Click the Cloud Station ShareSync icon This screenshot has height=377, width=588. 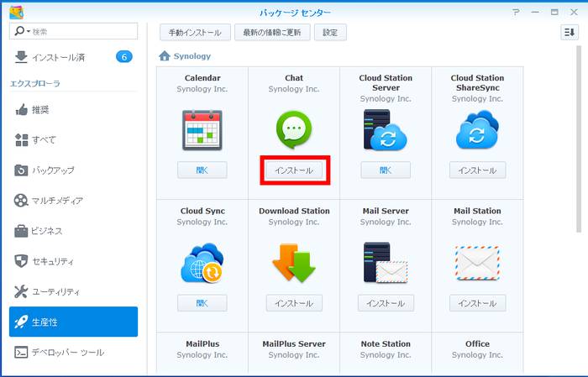click(477, 129)
